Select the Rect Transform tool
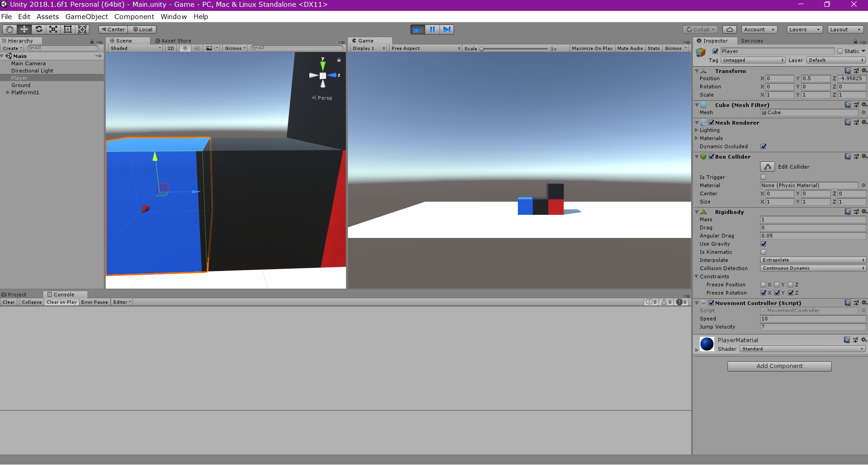 pos(68,29)
